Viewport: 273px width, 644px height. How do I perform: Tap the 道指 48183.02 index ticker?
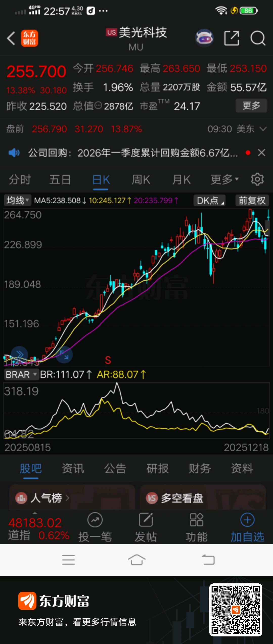coord(39,529)
